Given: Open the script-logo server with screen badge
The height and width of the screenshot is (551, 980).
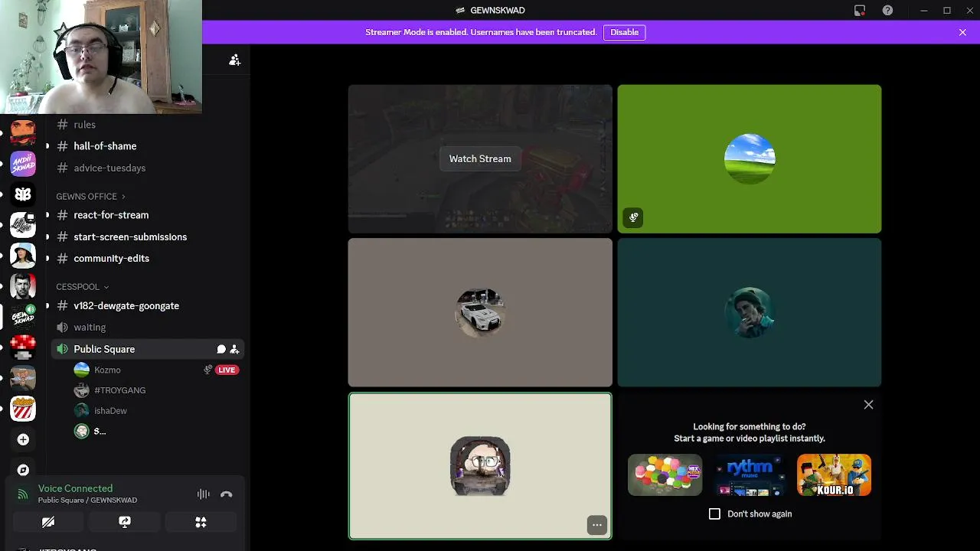Looking at the screenshot, I should [23, 225].
